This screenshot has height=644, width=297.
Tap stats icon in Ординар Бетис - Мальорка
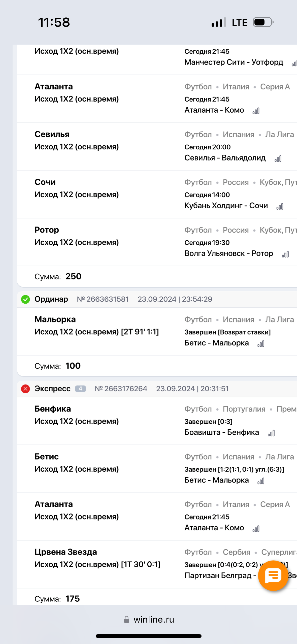(261, 344)
